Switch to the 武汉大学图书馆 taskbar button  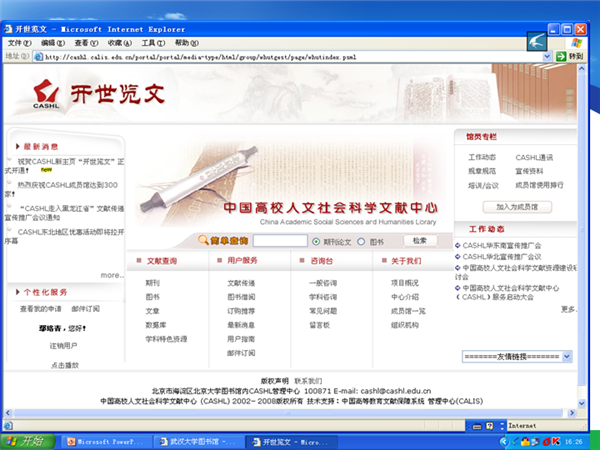click(198, 442)
